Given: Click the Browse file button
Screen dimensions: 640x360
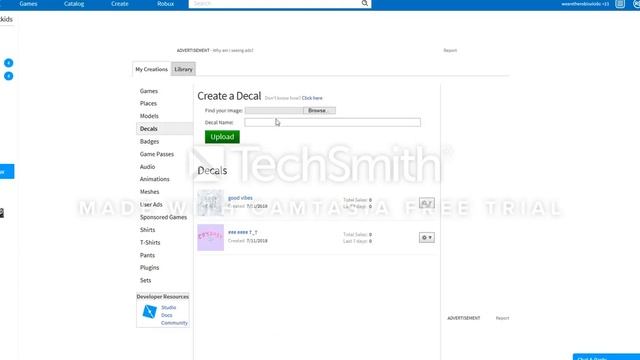Looking at the screenshot, I should (319, 111).
